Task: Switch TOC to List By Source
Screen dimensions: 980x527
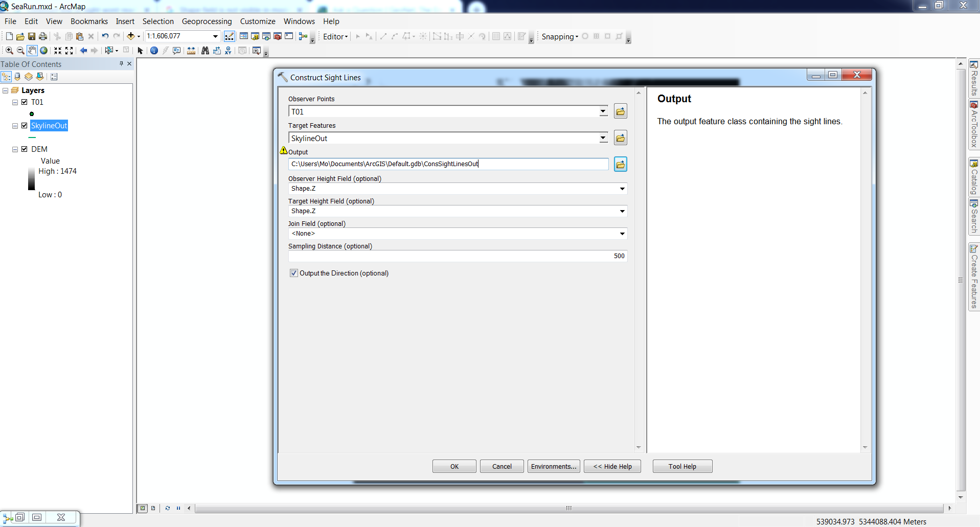Action: click(17, 77)
